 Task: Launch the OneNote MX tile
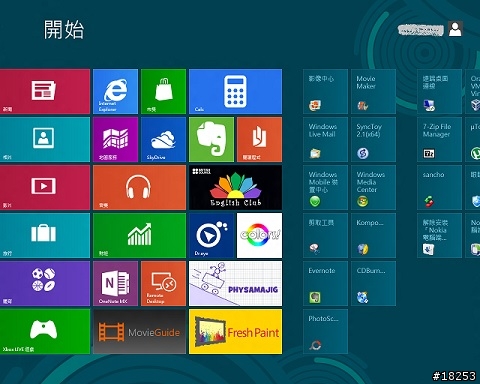[115, 283]
